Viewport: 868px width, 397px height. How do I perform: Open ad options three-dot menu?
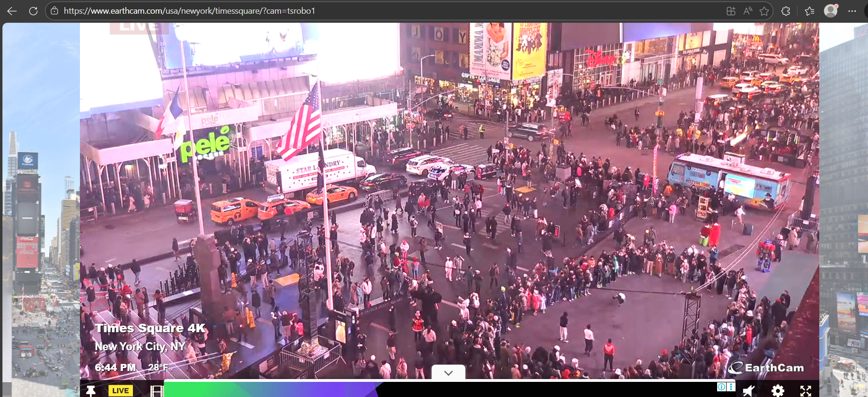pos(731,387)
